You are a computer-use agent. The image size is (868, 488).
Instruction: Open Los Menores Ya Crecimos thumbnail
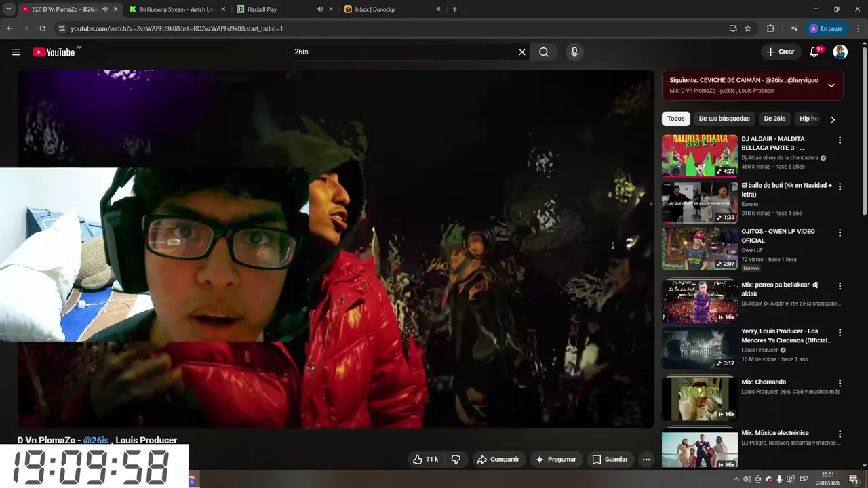(x=699, y=348)
